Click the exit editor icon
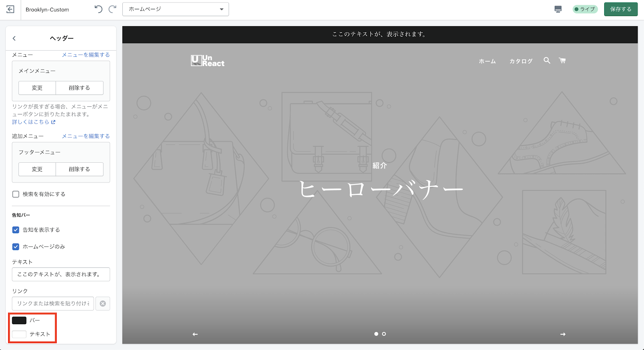The height and width of the screenshot is (350, 644). point(10,9)
